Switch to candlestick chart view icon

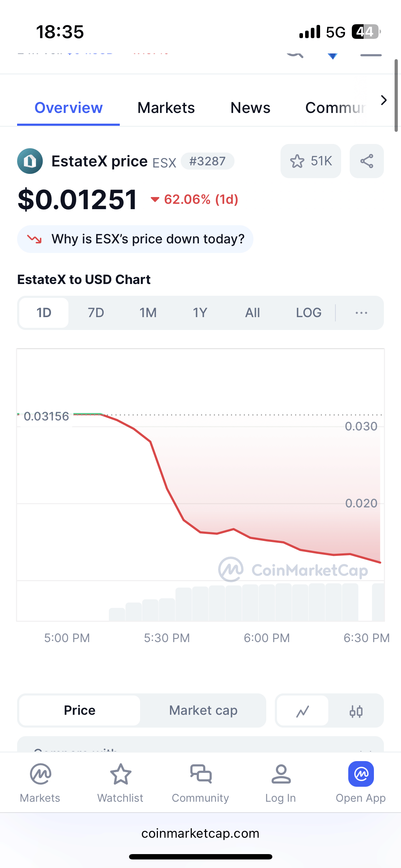(356, 711)
